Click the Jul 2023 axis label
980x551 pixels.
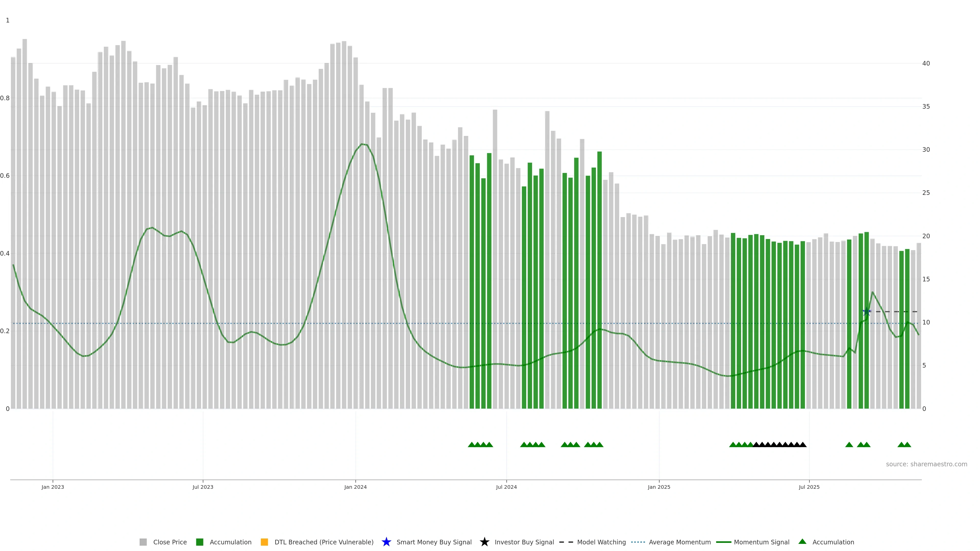click(203, 487)
